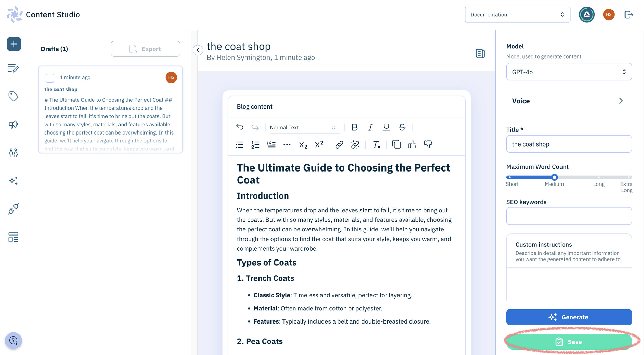Click 'Classic Style' bullet text
644x355 pixels.
(272, 295)
